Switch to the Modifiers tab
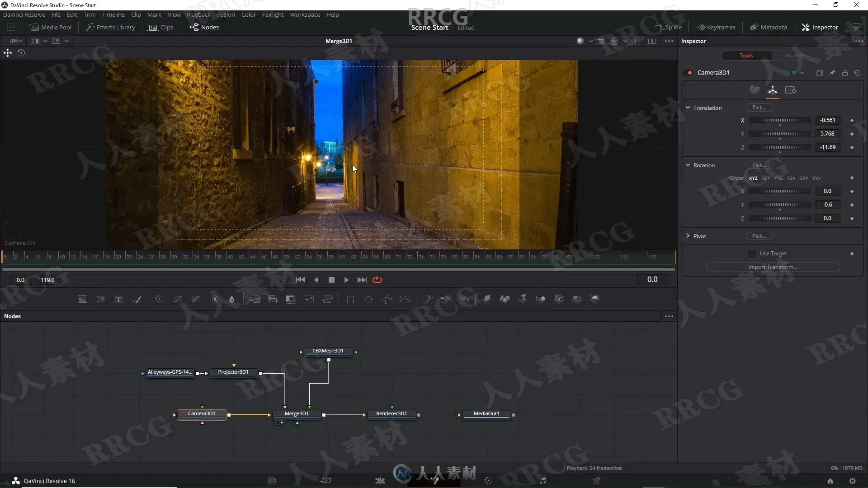Viewport: 868px width, 488px height. (797, 56)
